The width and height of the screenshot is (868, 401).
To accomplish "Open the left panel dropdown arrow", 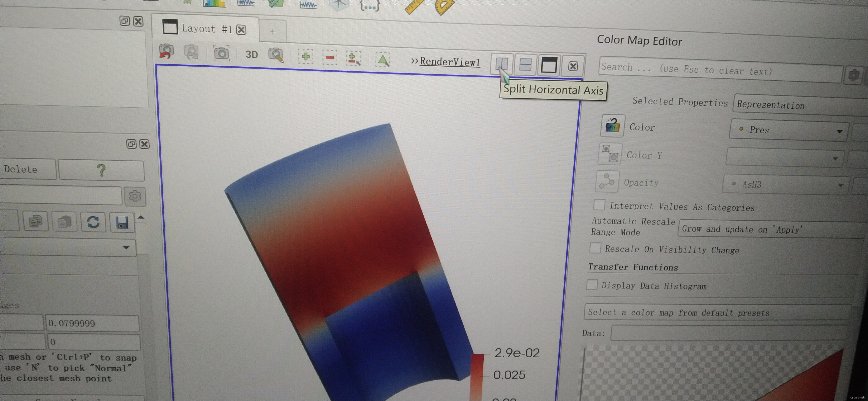I will 126,247.
